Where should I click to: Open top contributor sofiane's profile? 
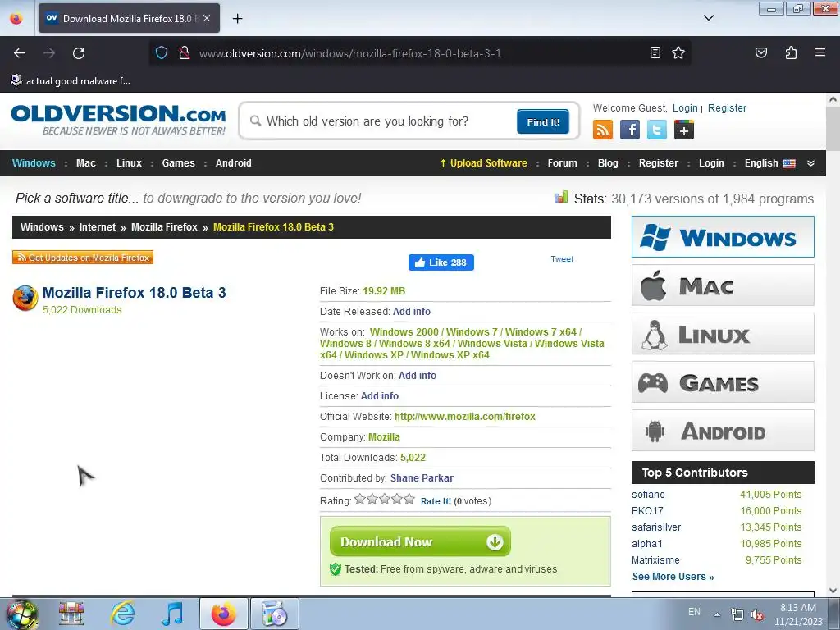(x=648, y=495)
